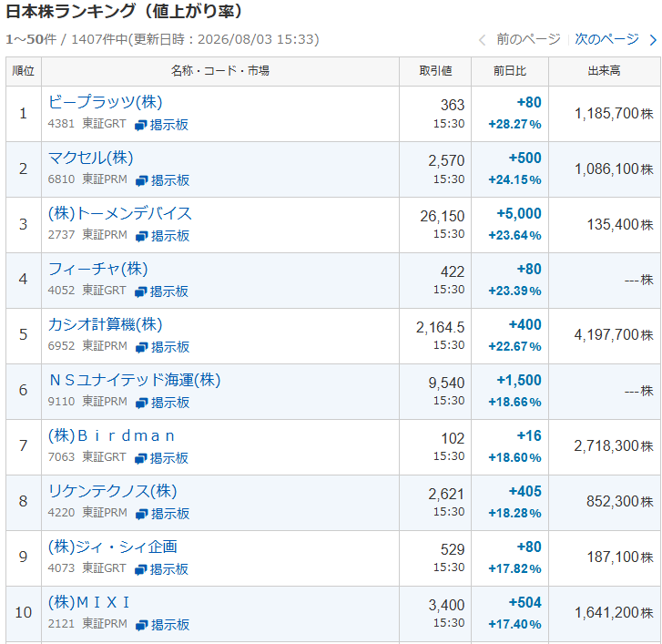662x644 pixels.
Task: Select the +22.67% change value
Action: 514,347
